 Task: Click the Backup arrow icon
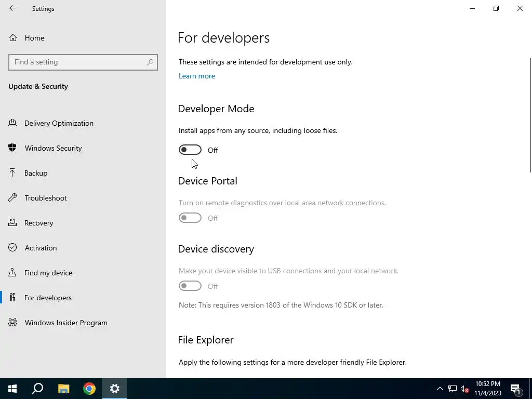12,172
